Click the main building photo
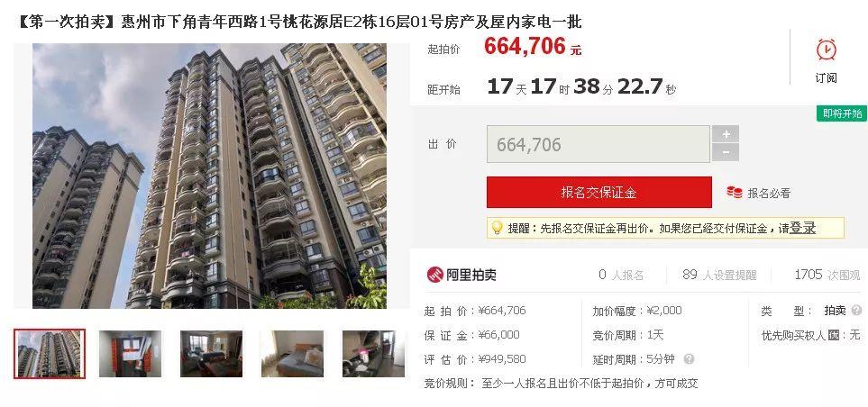The height and width of the screenshot is (407, 868). 209,176
